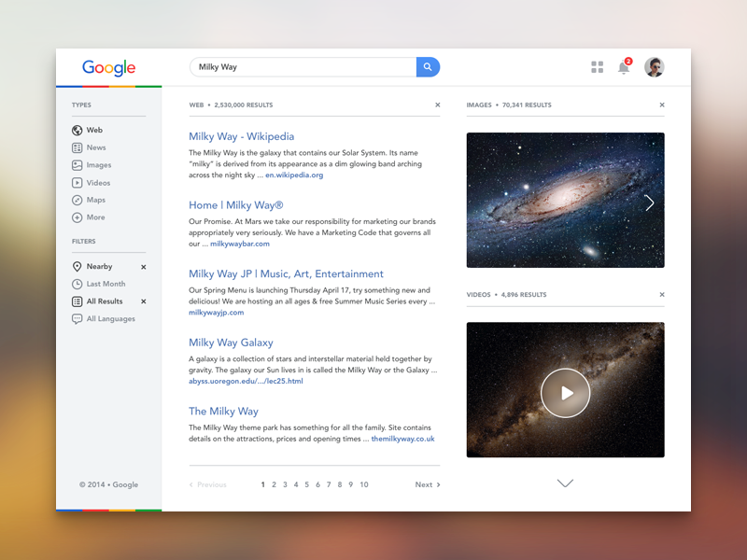The height and width of the screenshot is (560, 747).
Task: Go to results page 3
Action: (x=285, y=484)
